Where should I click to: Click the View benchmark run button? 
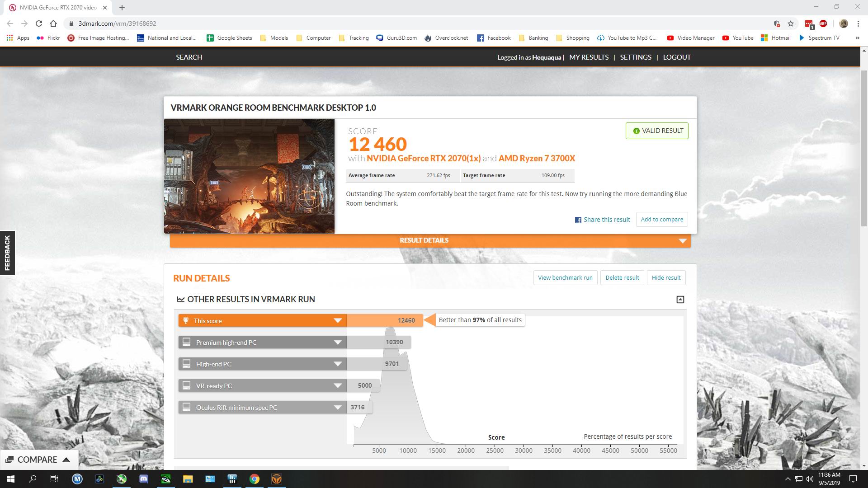(565, 277)
